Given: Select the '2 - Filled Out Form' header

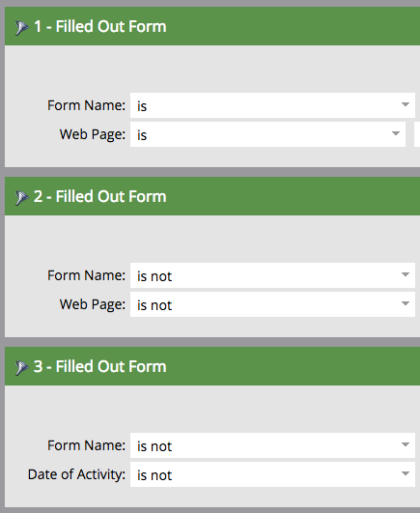Looking at the screenshot, I should coord(212,196).
